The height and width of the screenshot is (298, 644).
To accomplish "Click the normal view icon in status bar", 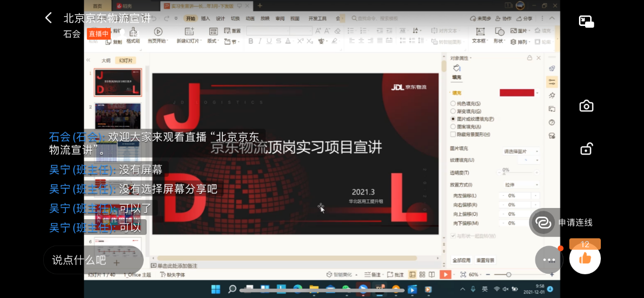I will [412, 275].
